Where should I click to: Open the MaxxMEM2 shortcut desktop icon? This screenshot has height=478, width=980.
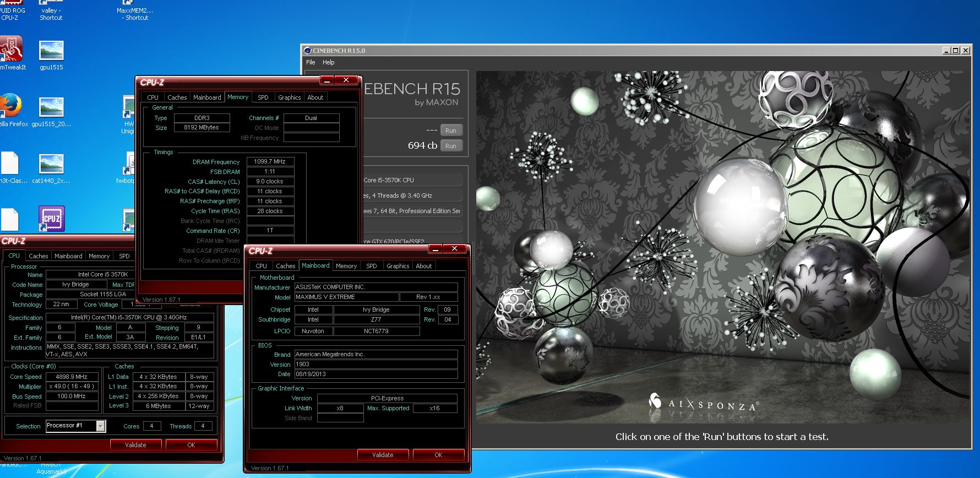pos(135,11)
